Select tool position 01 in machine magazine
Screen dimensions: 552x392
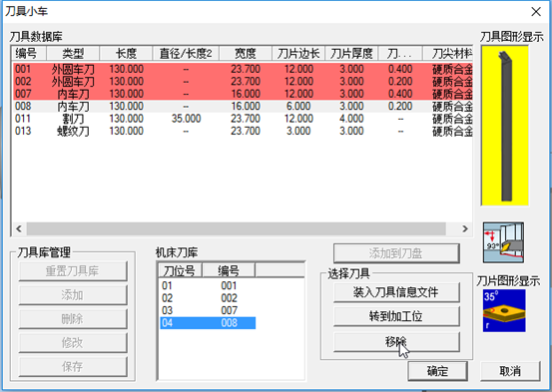point(208,285)
